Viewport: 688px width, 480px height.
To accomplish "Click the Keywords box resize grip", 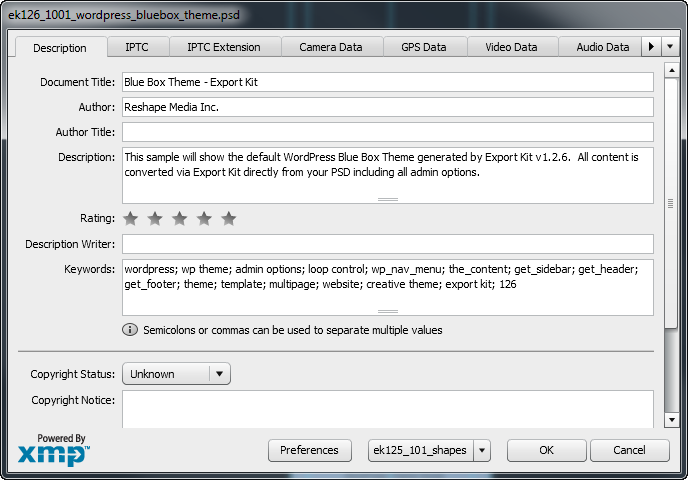I will 388,312.
